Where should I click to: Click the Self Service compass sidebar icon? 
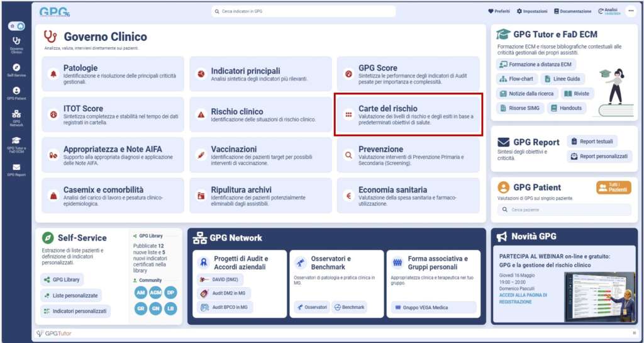(16, 70)
